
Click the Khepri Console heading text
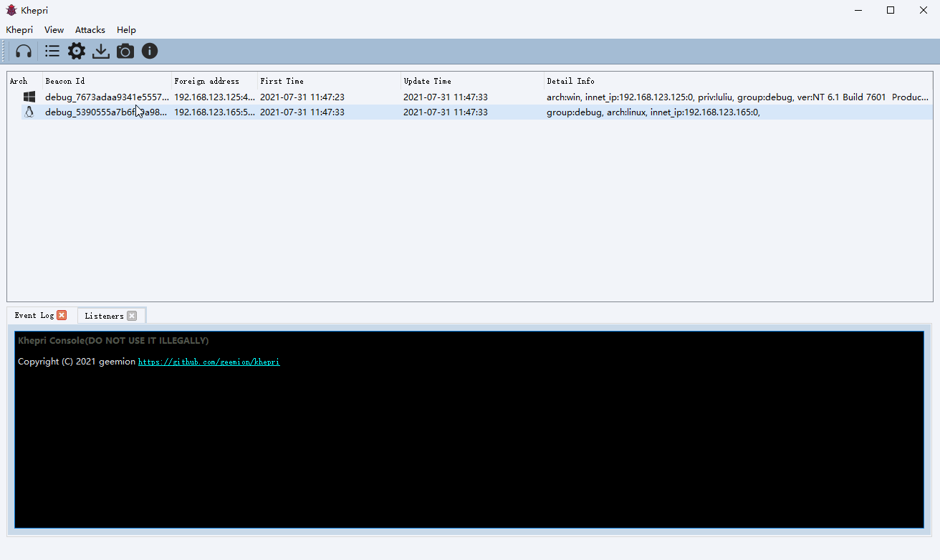(x=113, y=341)
